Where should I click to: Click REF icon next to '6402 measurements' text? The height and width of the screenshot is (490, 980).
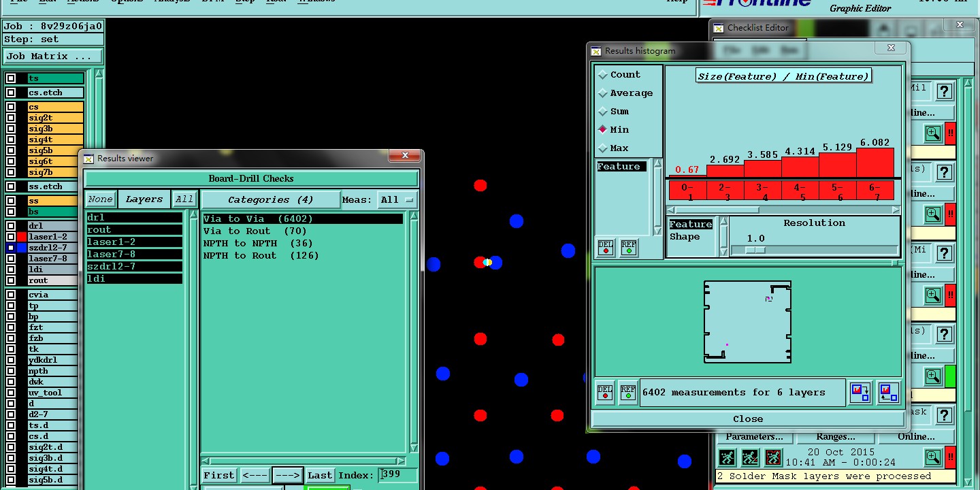coord(628,393)
